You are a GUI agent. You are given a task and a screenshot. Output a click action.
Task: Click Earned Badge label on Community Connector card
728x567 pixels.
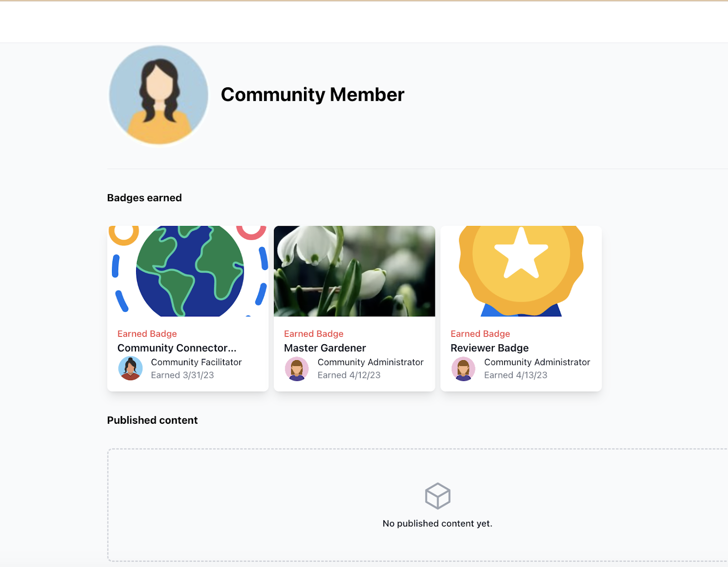click(147, 334)
